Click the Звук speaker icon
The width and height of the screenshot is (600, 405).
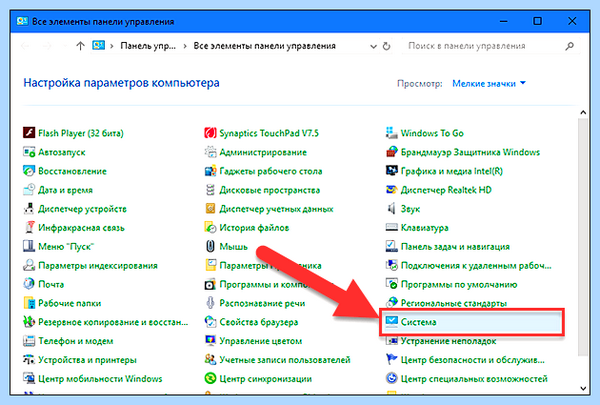pyautogui.click(x=391, y=209)
